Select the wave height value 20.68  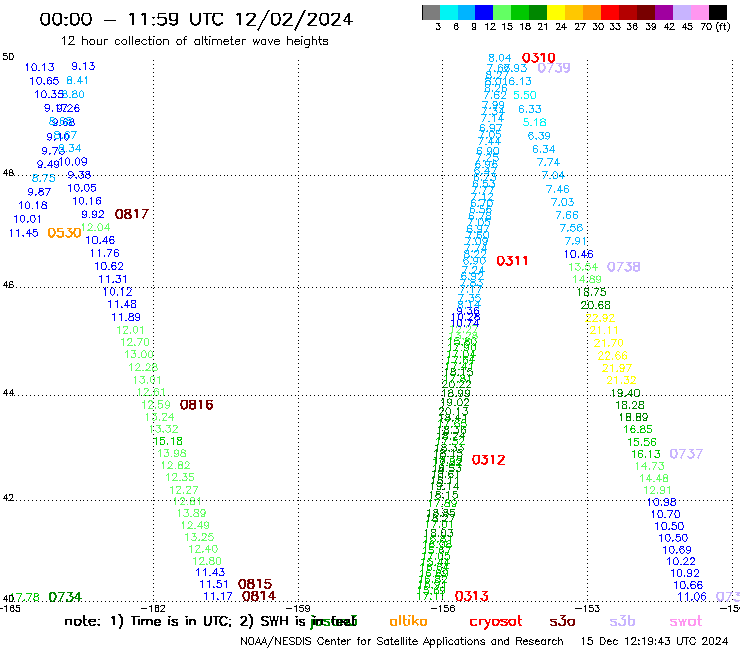coord(596,305)
